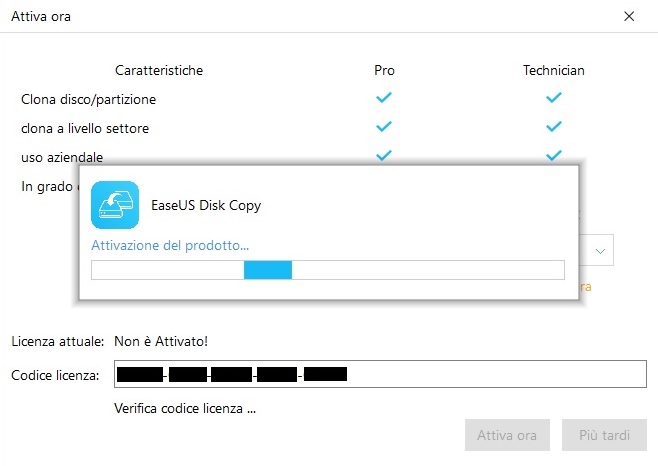Click the Clona disco/partizione feature row
658x466 pixels.
click(89, 99)
